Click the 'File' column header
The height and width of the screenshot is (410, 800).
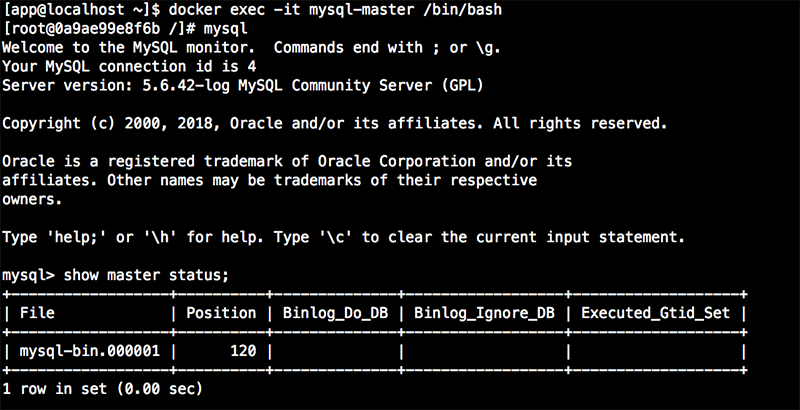(37, 313)
